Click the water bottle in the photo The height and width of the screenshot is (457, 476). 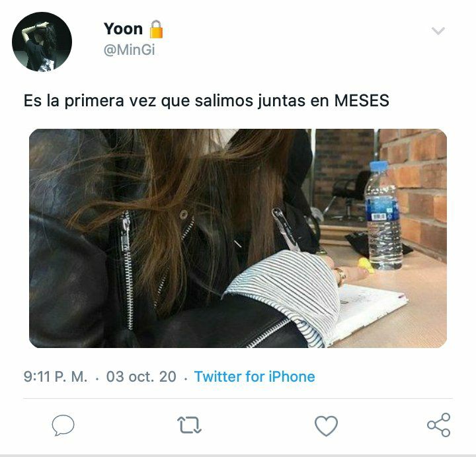pos(383,216)
